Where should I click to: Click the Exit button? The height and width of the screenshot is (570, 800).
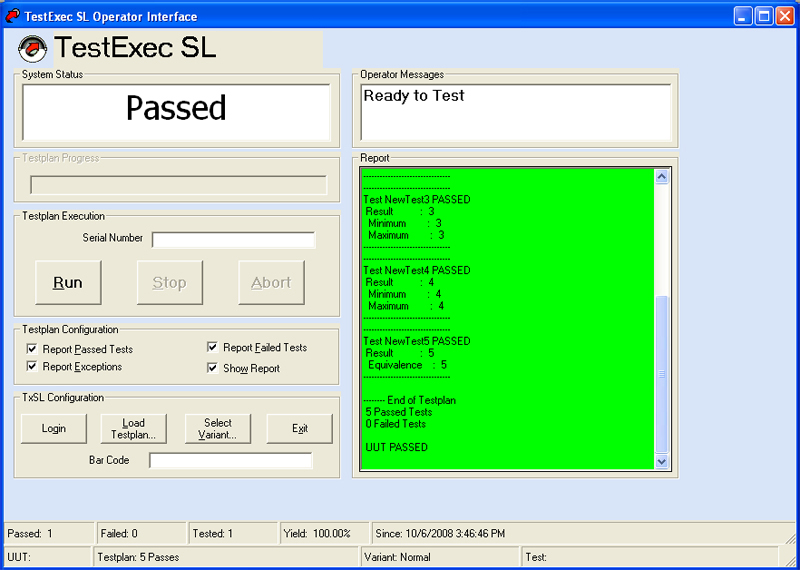pyautogui.click(x=299, y=429)
